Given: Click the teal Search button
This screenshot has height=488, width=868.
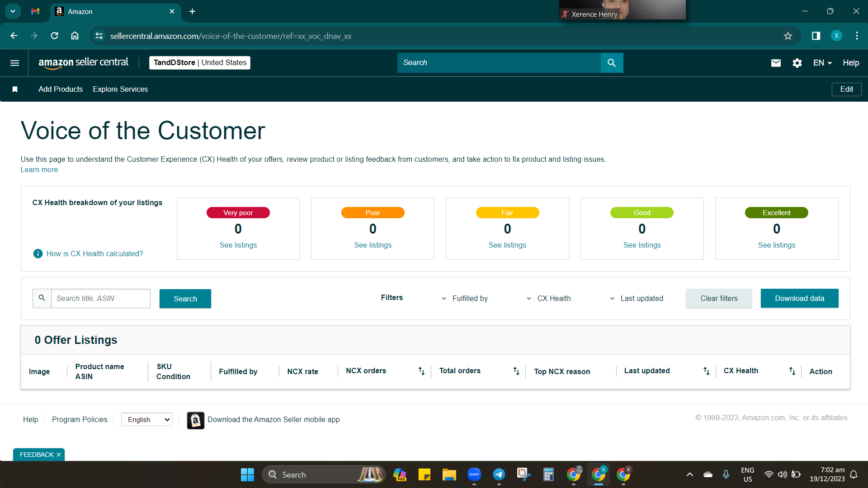Looking at the screenshot, I should pyautogui.click(x=185, y=299).
